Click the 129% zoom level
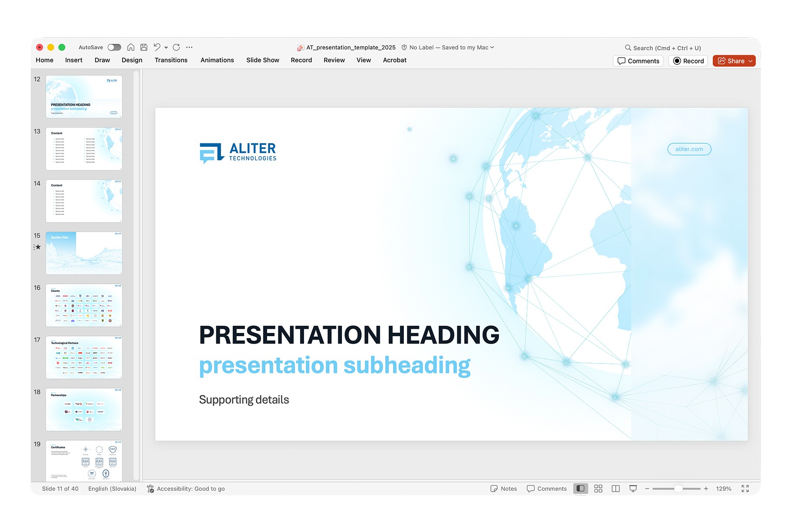790x532 pixels. [x=724, y=489]
